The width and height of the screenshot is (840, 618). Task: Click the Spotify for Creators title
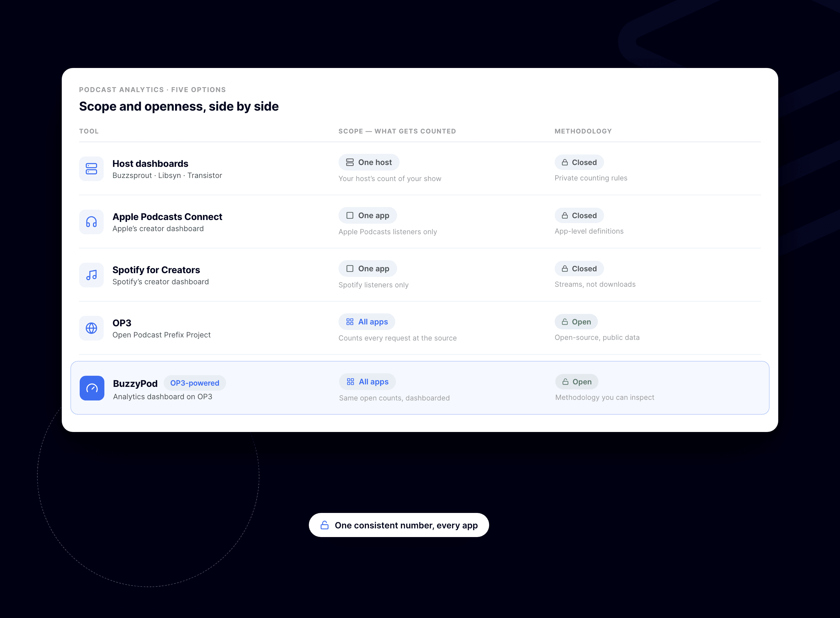pyautogui.click(x=156, y=270)
